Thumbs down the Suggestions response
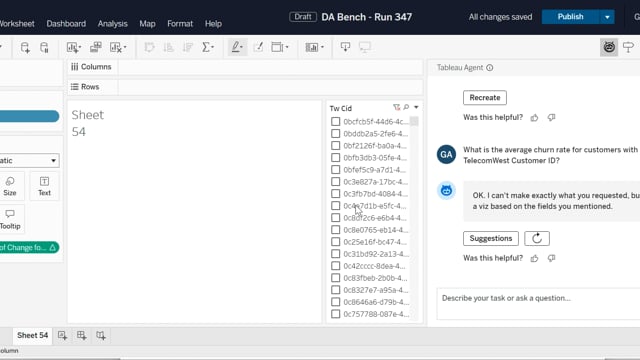 pyautogui.click(x=551, y=258)
